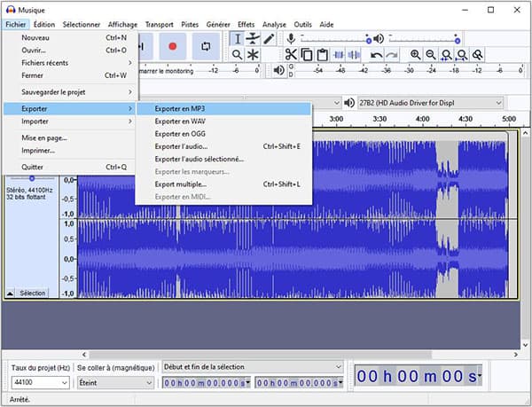Click the Trim audio outside selection icon
The width and height of the screenshot is (532, 407).
pos(339,55)
